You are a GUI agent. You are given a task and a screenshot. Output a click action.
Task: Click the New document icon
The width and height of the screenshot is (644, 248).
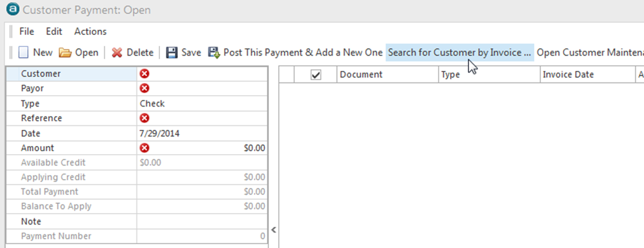click(24, 53)
